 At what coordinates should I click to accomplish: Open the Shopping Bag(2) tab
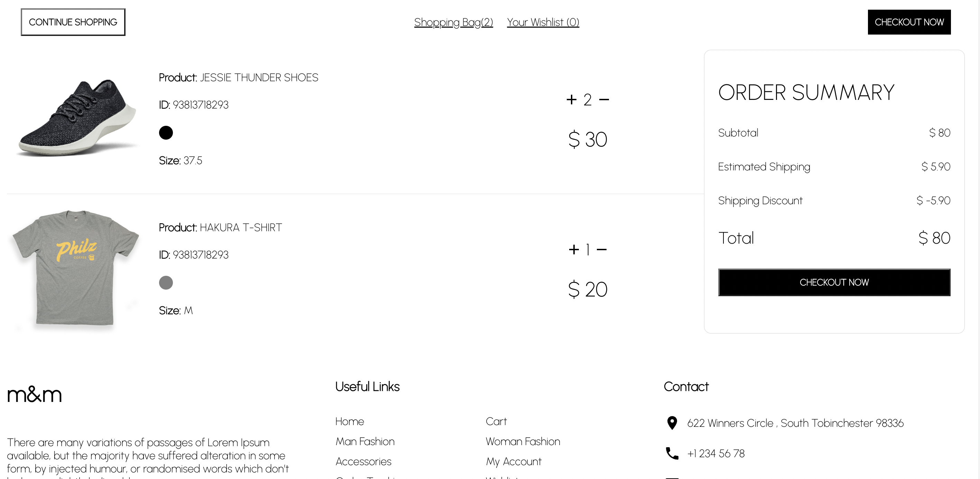[453, 22]
